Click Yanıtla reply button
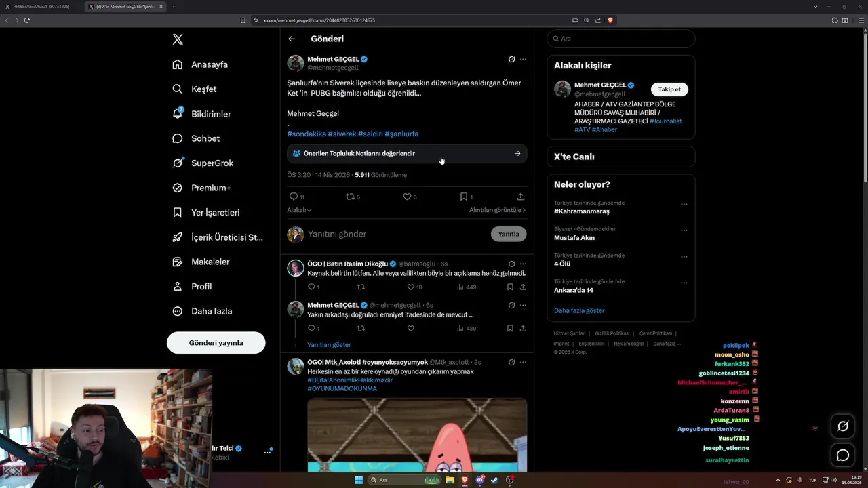The width and height of the screenshot is (868, 488). [509, 234]
